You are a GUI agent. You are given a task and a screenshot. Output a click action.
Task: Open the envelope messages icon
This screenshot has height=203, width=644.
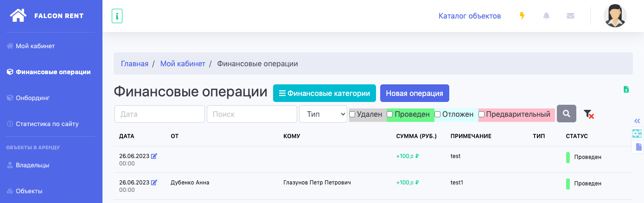pyautogui.click(x=570, y=16)
